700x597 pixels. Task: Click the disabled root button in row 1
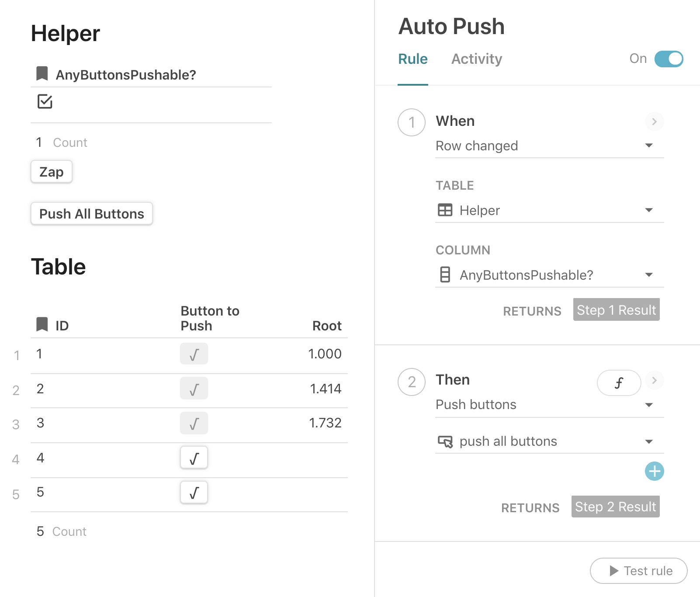194,354
